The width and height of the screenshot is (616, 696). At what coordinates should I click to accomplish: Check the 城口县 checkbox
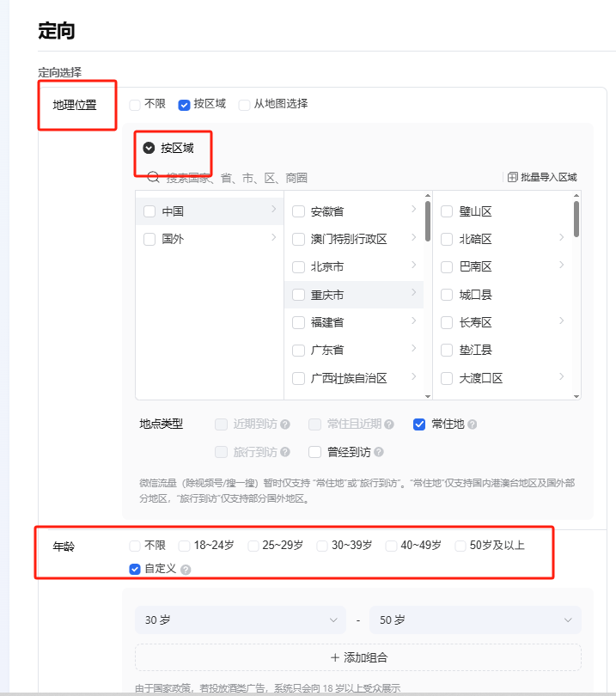(x=447, y=295)
